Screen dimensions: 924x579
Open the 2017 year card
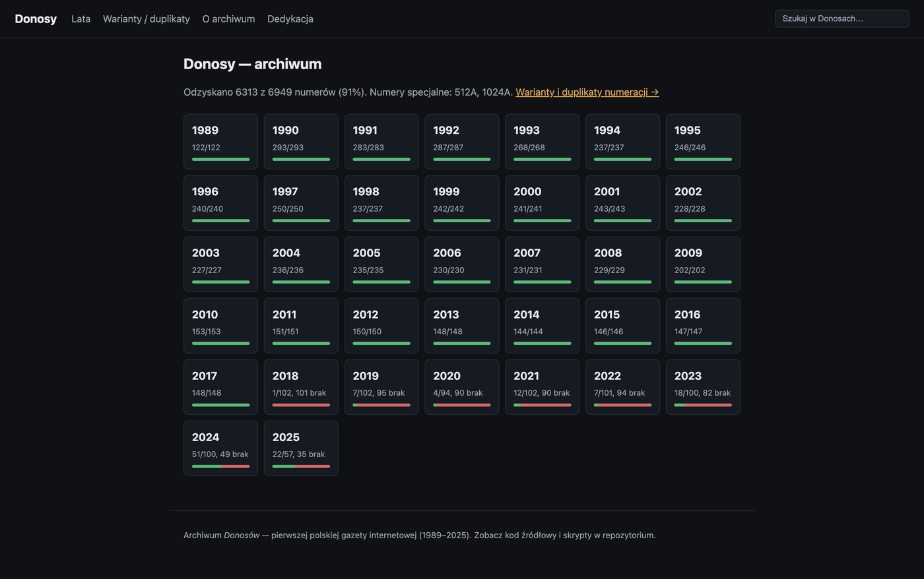[x=220, y=387]
